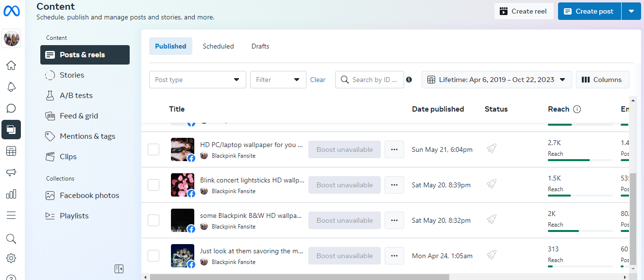This screenshot has height=280, width=644.
Task: Open Settings gear icon
Action: pyautogui.click(x=11, y=259)
